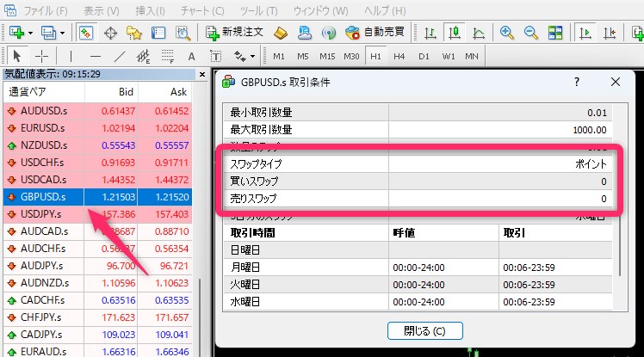Select the crosshair tool

pos(41,56)
